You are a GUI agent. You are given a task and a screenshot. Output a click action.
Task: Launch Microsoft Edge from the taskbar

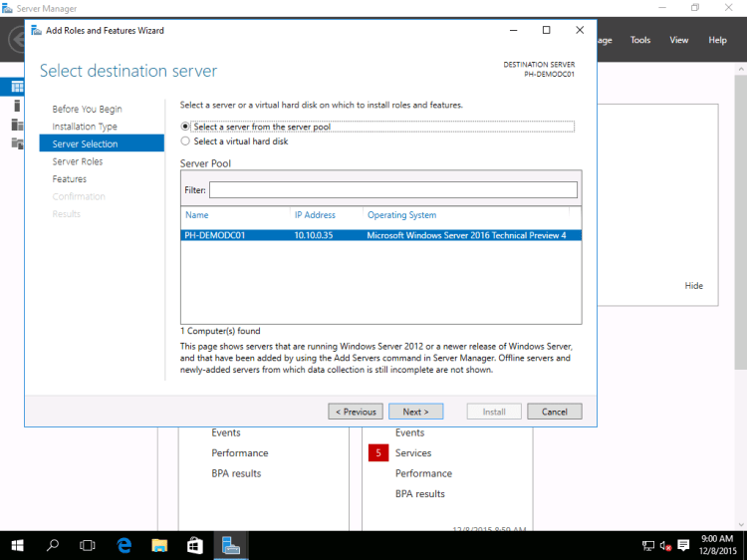tap(124, 545)
